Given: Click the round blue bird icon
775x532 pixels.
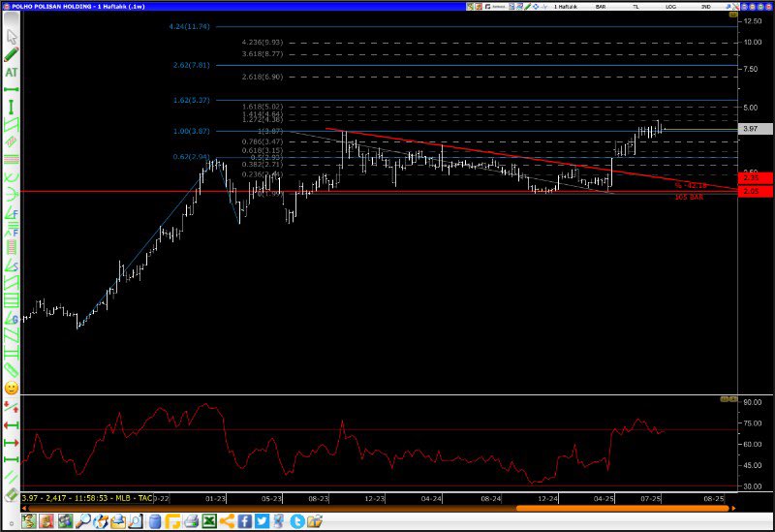Looking at the screenshot, I should coord(297,521).
